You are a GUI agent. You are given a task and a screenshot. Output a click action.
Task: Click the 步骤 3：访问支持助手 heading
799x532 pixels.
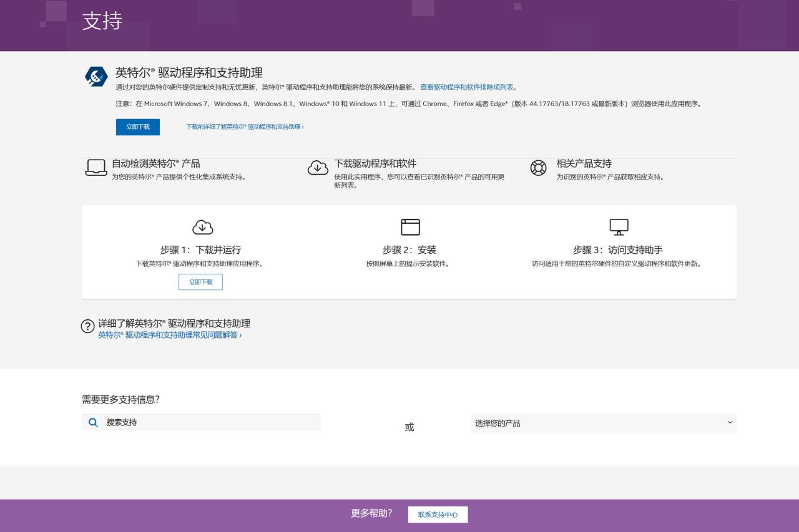[618, 250]
